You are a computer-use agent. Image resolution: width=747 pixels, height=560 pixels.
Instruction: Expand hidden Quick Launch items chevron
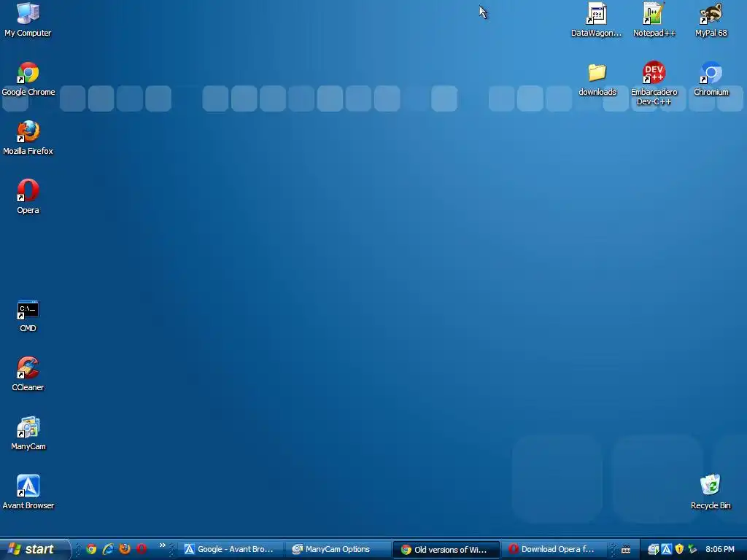click(x=163, y=545)
